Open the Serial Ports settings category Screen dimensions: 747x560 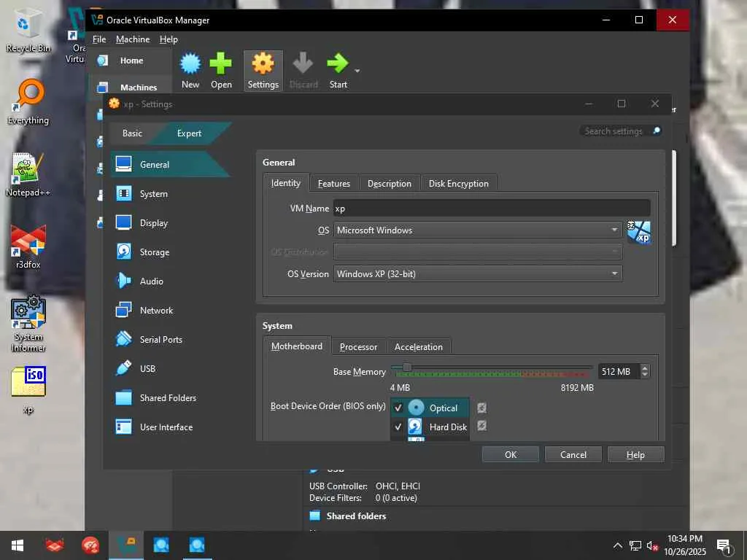161,340
